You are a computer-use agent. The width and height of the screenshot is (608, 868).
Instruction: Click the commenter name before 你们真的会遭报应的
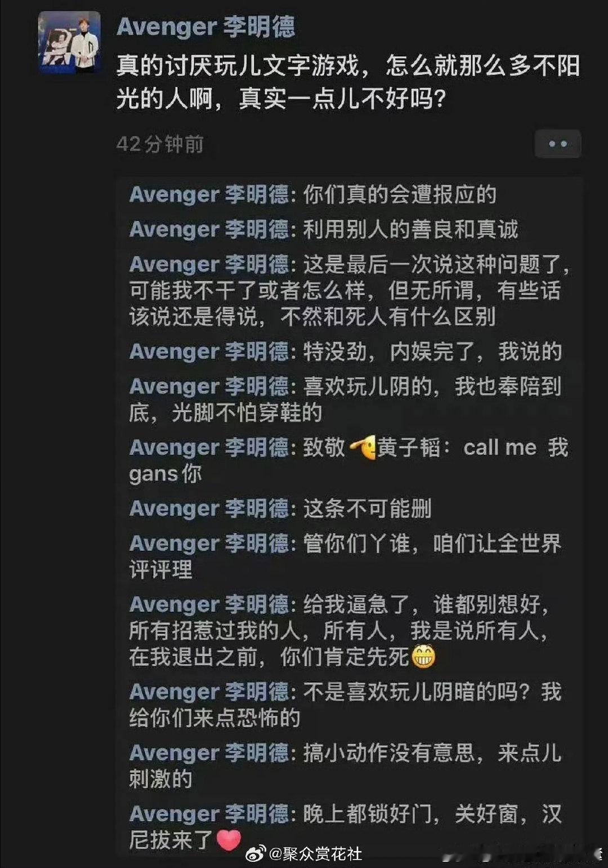pyautogui.click(x=209, y=194)
